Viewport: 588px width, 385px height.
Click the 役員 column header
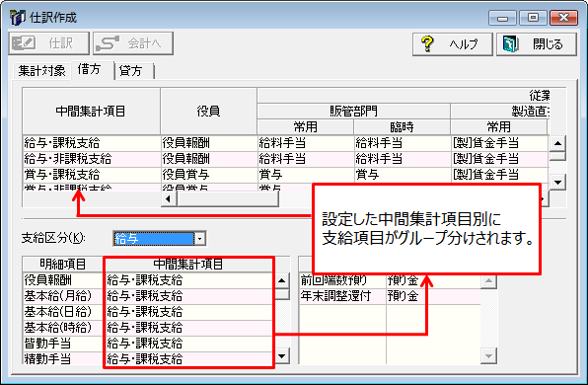(x=208, y=112)
